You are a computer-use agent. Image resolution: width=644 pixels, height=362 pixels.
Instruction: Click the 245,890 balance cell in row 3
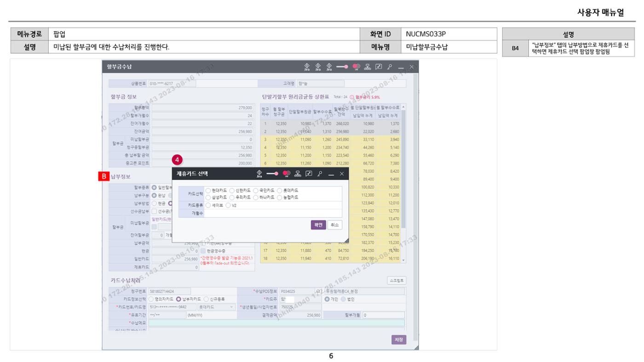pyautogui.click(x=341, y=140)
